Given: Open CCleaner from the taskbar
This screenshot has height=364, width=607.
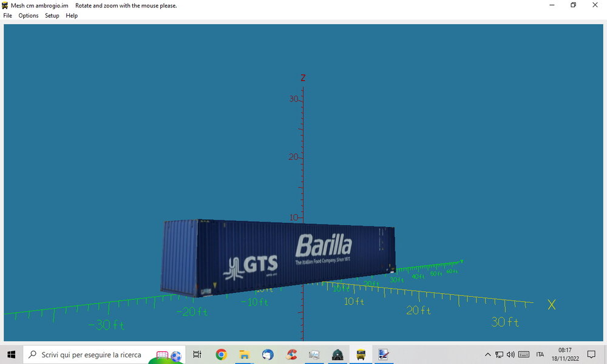Looking at the screenshot, I should click(291, 354).
